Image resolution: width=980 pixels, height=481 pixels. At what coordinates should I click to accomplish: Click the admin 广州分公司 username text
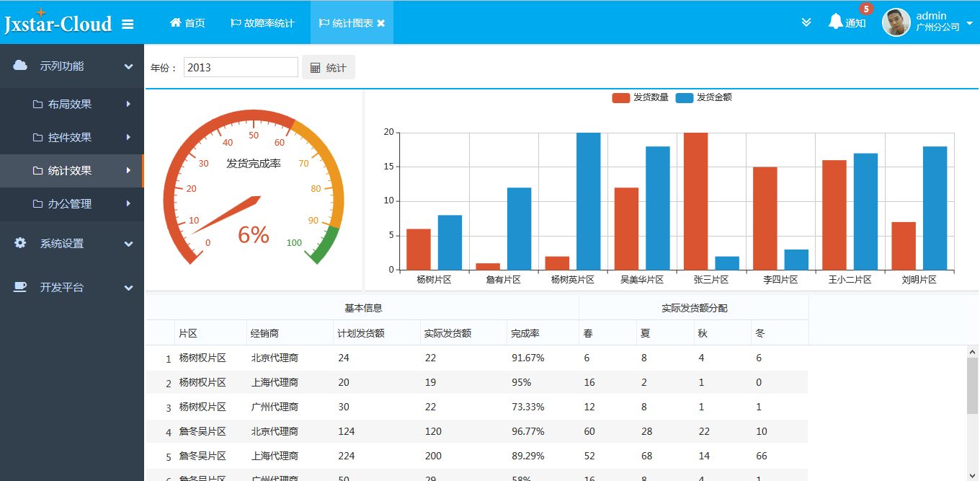pos(937,22)
